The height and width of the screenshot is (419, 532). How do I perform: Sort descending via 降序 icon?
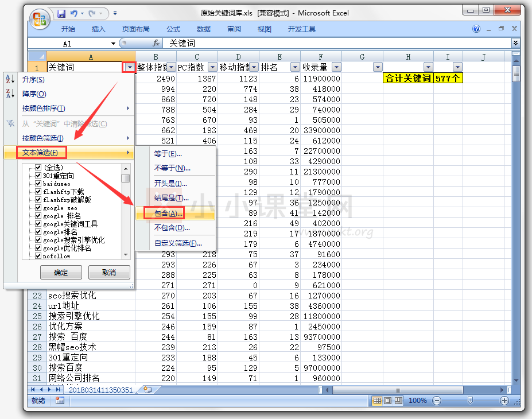(10, 94)
